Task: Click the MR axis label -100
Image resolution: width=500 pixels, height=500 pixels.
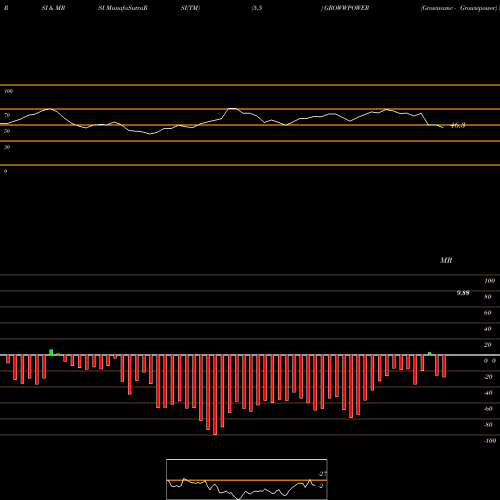Action: [490, 441]
